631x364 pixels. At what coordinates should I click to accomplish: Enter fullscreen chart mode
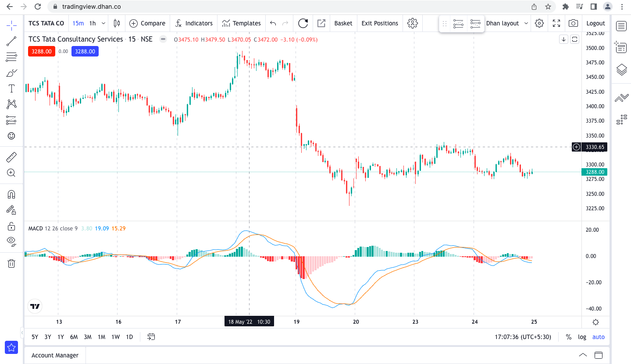556,23
